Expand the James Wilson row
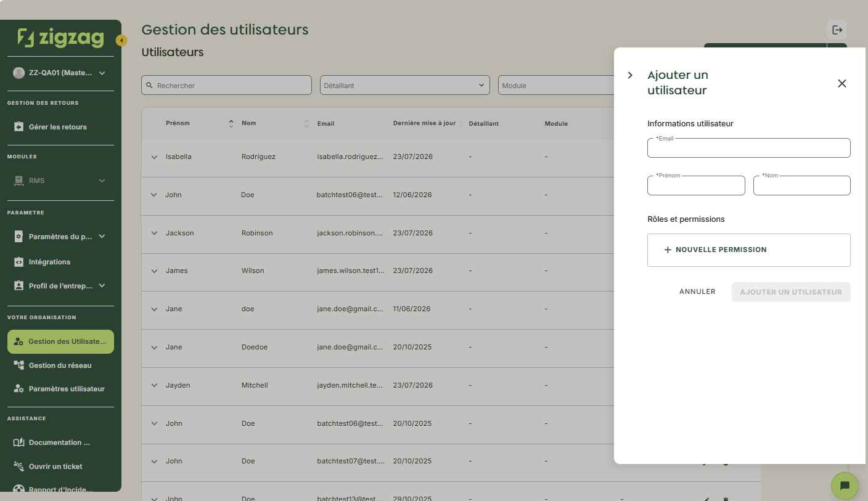868x501 pixels. click(x=154, y=271)
